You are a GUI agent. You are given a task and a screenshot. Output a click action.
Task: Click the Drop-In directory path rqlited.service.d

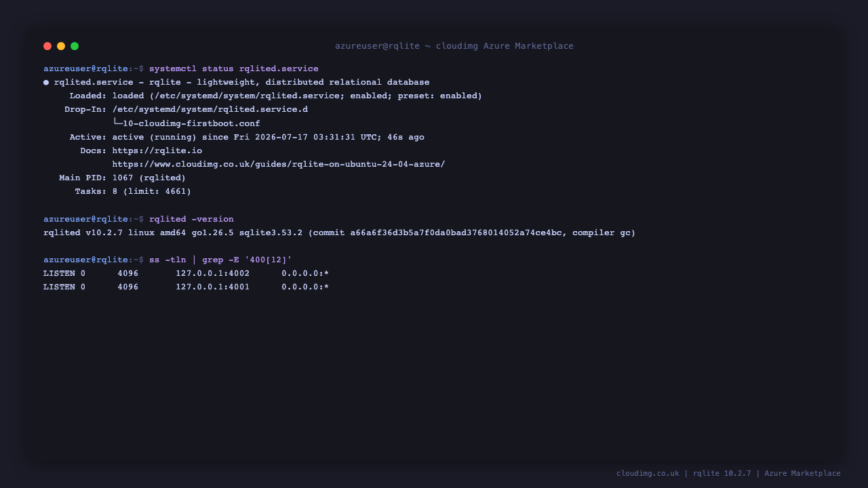(x=210, y=110)
